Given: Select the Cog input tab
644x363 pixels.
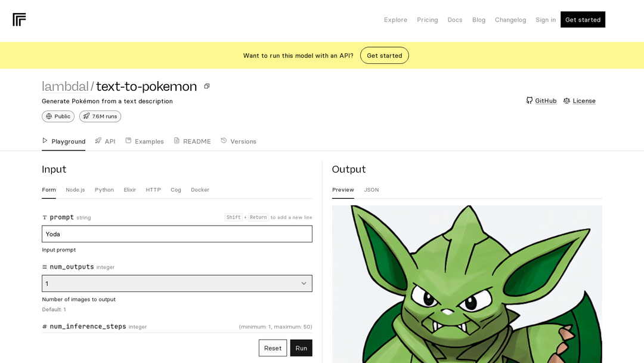Looking at the screenshot, I should 176,189.
